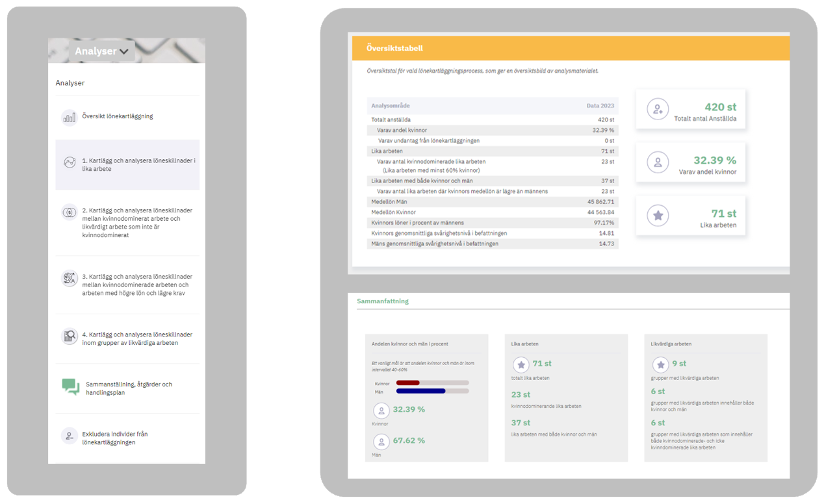This screenshot has height=504, width=824.
Task: Click the value 45 862.71
Action: pos(600,202)
